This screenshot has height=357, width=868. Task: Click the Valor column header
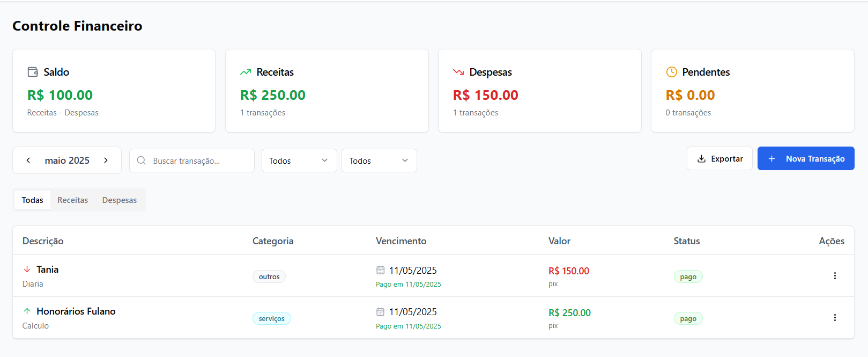click(559, 241)
